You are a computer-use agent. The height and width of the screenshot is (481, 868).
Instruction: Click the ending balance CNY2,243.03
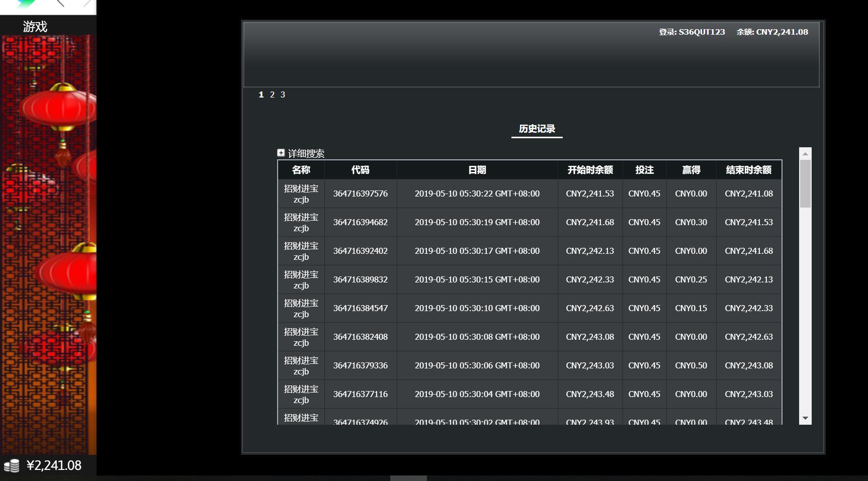coord(749,394)
